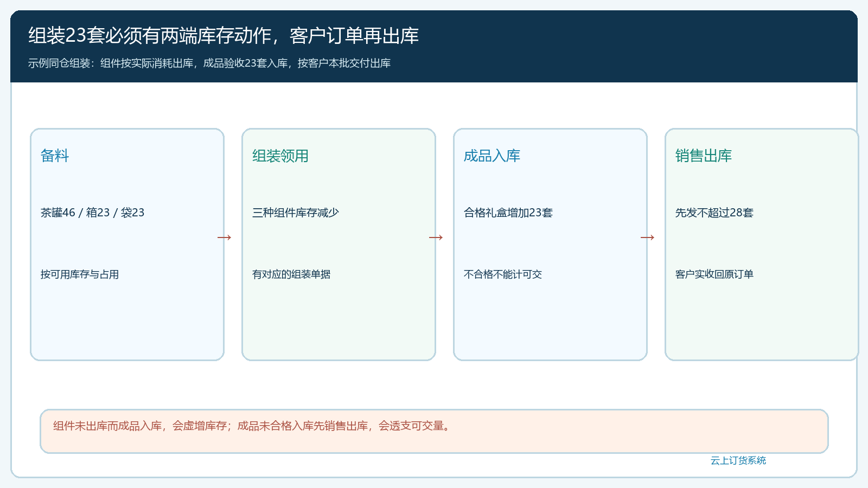Click the text 按可用库存与占用
The width and height of the screenshot is (868, 488).
pyautogui.click(x=80, y=274)
